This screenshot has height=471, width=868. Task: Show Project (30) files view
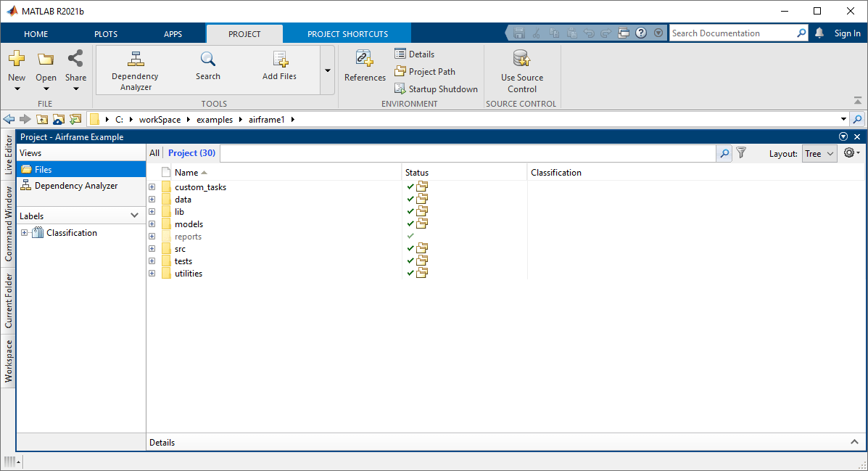point(191,153)
